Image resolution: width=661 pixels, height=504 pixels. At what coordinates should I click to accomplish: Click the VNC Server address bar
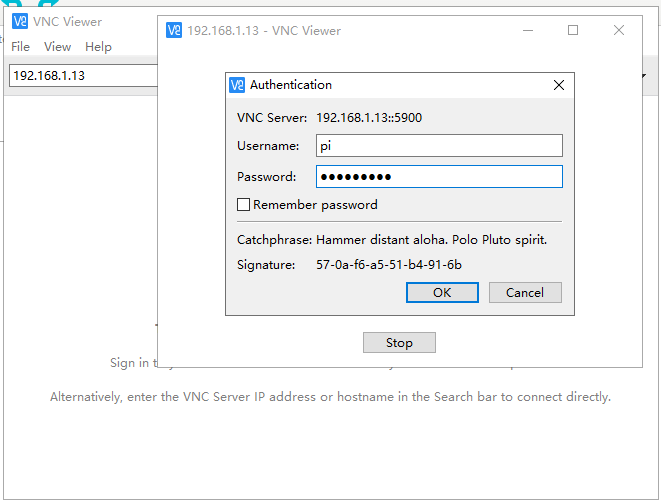click(x=80, y=76)
